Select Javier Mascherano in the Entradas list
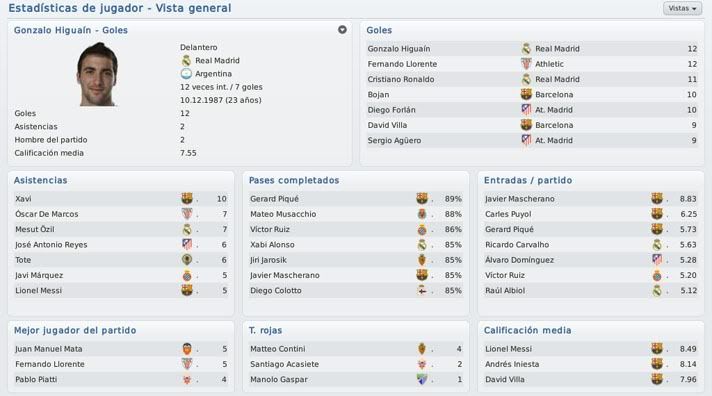Viewport: 712px width, 396px height. coord(519,199)
